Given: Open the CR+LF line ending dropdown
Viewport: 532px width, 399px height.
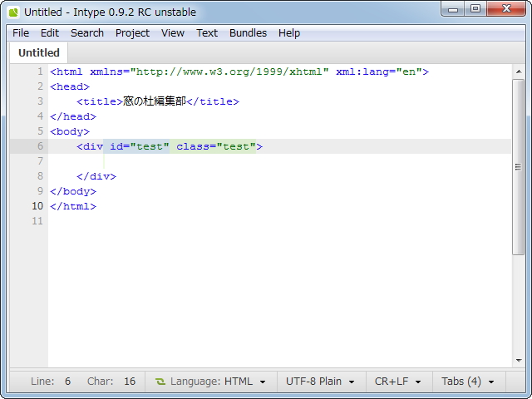Looking at the screenshot, I should (x=398, y=382).
